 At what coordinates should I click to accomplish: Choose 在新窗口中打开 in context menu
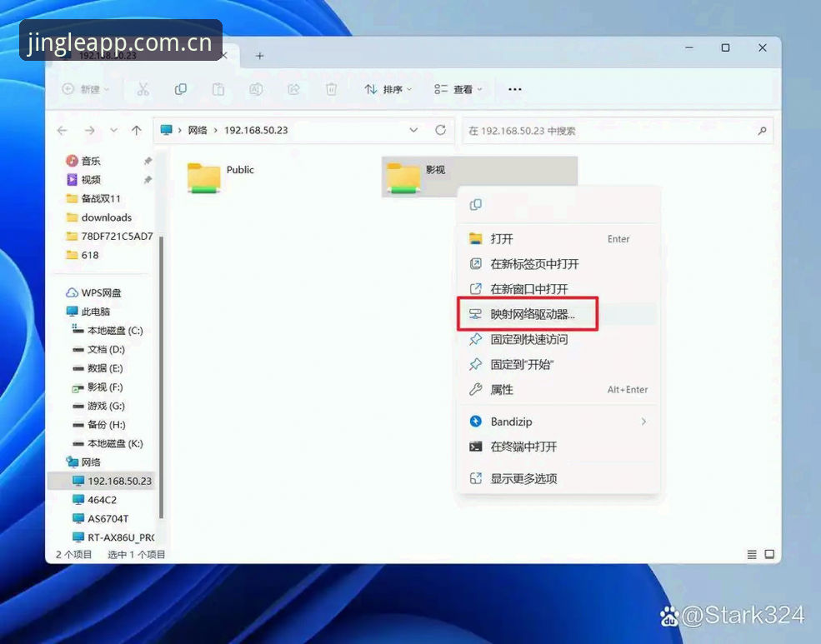(558, 289)
